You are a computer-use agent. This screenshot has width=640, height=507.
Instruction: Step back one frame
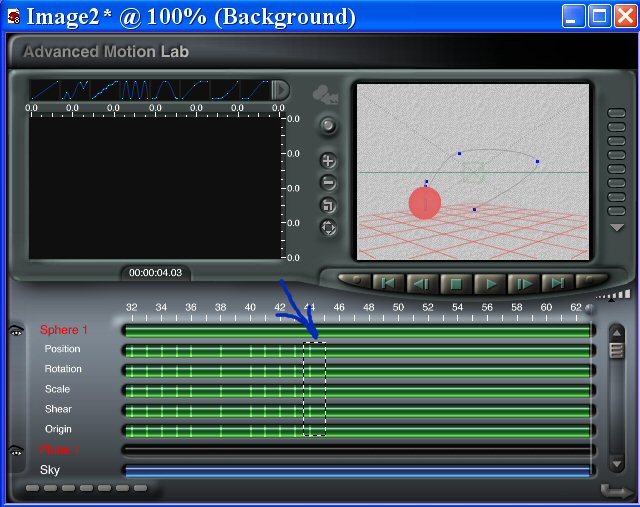point(422,283)
